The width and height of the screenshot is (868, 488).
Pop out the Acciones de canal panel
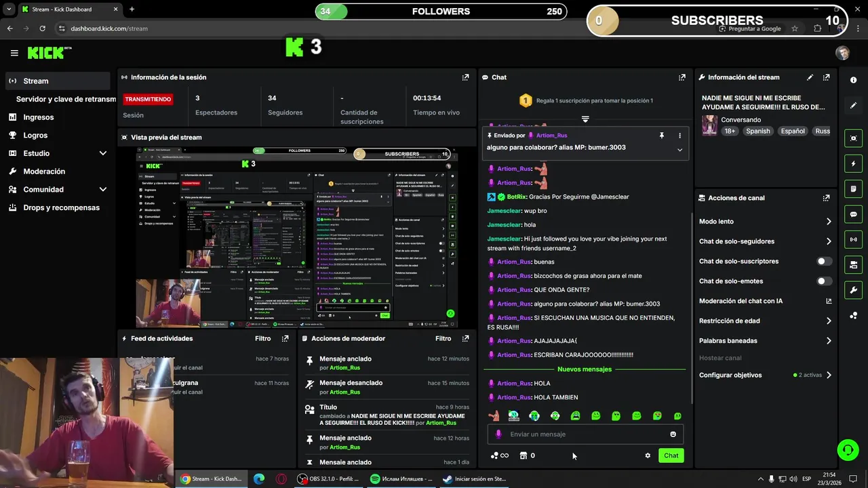point(826,198)
